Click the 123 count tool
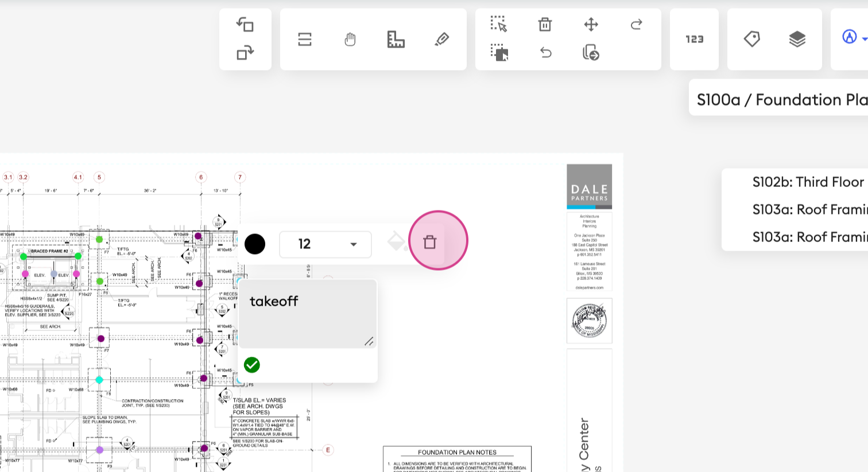The width and height of the screenshot is (868, 472). pyautogui.click(x=694, y=39)
